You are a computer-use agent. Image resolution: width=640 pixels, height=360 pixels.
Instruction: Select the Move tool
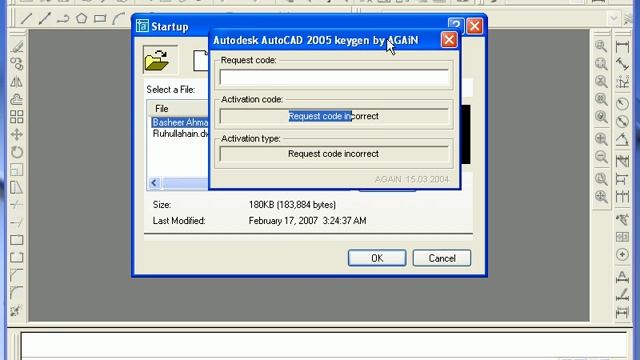(17, 134)
